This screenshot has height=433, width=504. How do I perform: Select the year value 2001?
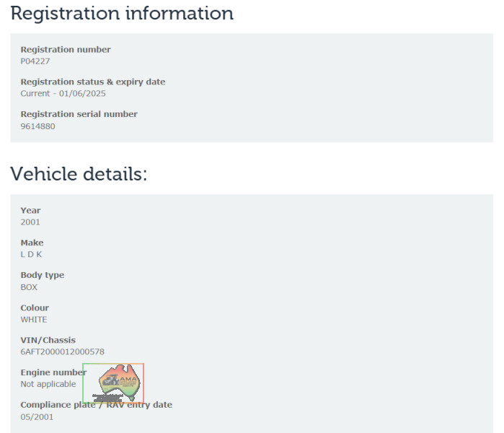coord(30,222)
